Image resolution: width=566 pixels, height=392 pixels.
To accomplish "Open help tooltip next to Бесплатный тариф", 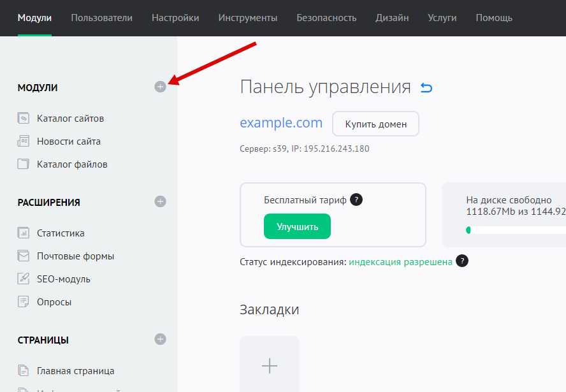I will click(x=357, y=200).
